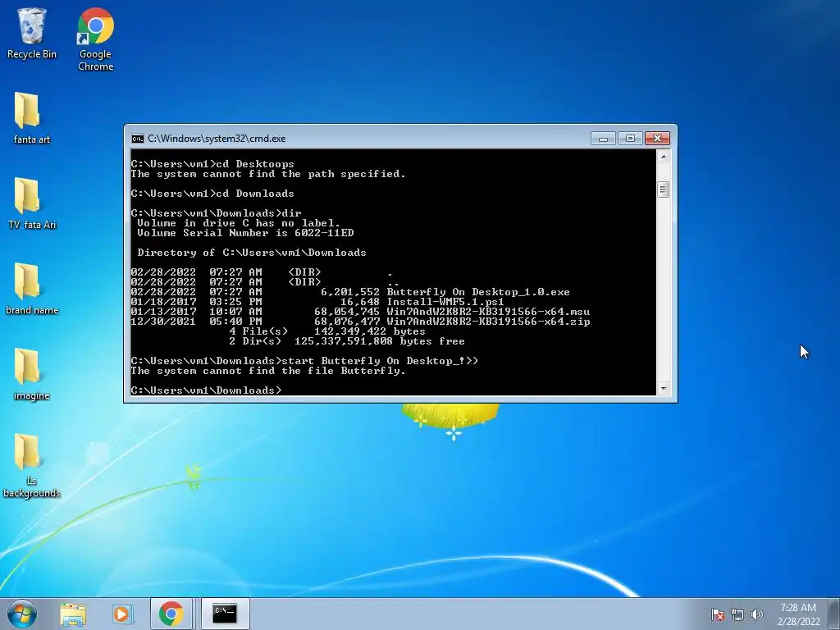Open the network status tray icon

[737, 614]
